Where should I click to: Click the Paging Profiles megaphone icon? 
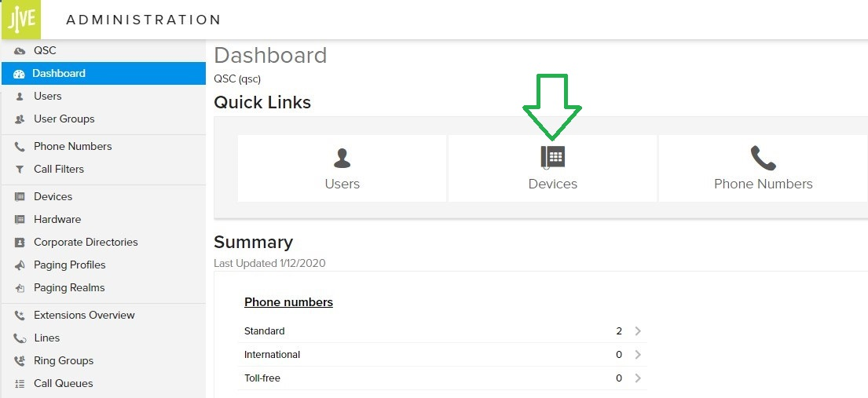click(x=20, y=265)
